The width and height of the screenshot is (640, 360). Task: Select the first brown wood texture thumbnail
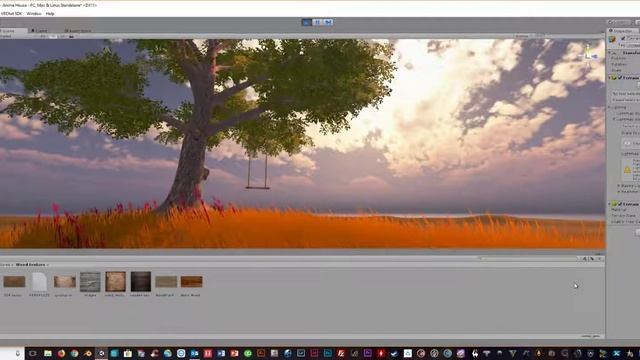point(14,282)
